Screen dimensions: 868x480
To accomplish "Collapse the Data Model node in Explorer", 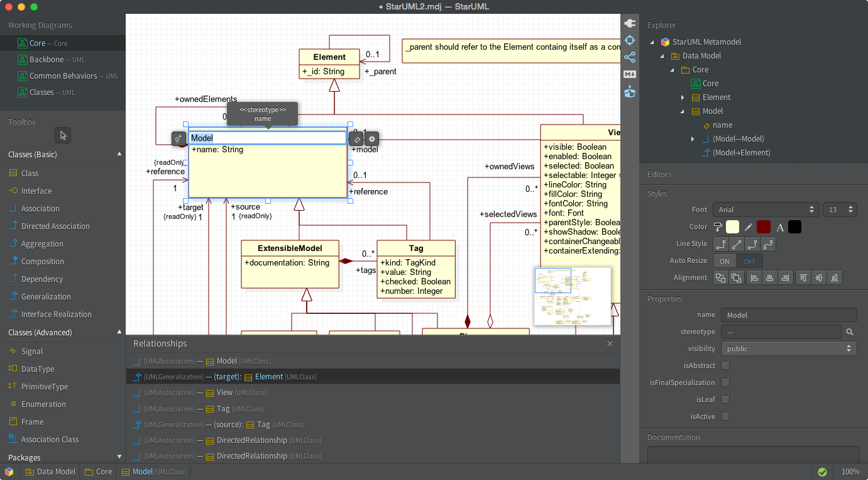I will [662, 56].
